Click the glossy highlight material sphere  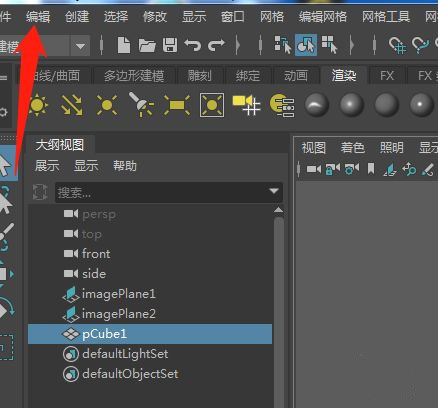[x=421, y=105]
